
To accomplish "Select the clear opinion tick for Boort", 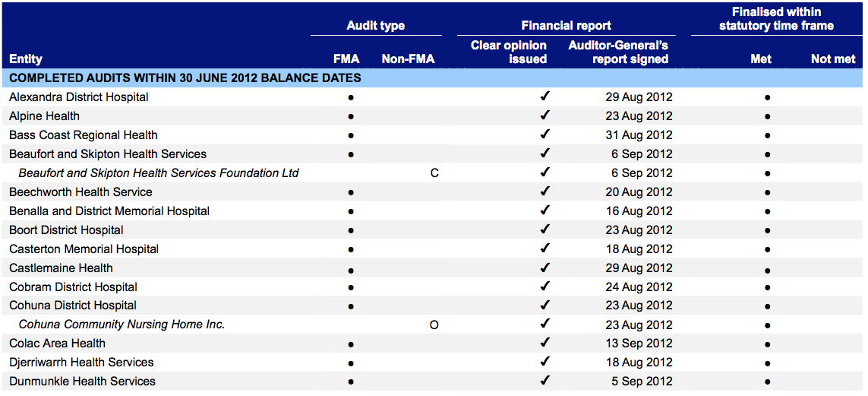I will click(544, 230).
